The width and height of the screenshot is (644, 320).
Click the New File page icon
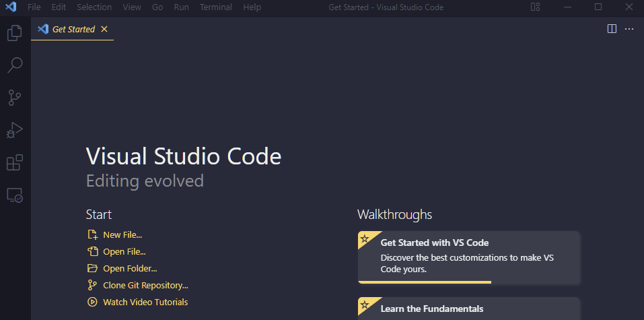click(x=92, y=235)
